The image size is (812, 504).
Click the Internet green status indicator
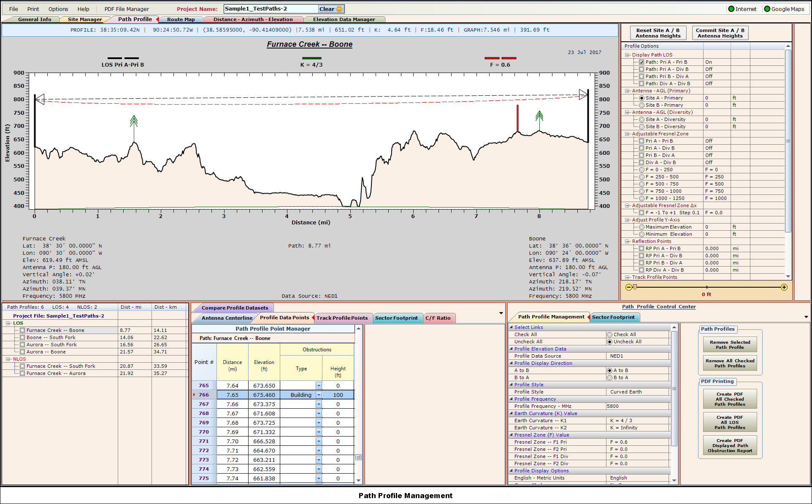731,9
